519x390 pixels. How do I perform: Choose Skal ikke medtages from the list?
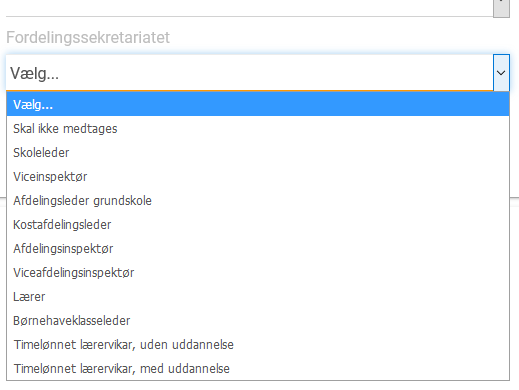[x=258, y=129]
